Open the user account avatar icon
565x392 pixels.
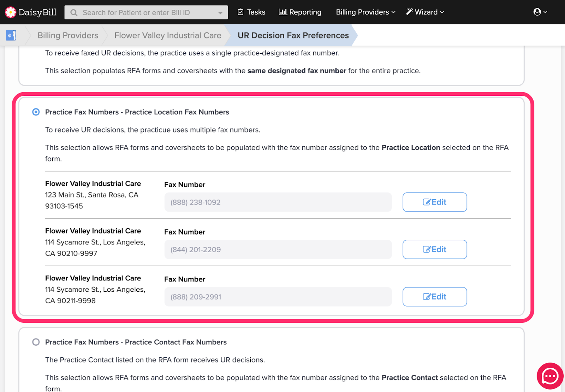[x=537, y=12]
